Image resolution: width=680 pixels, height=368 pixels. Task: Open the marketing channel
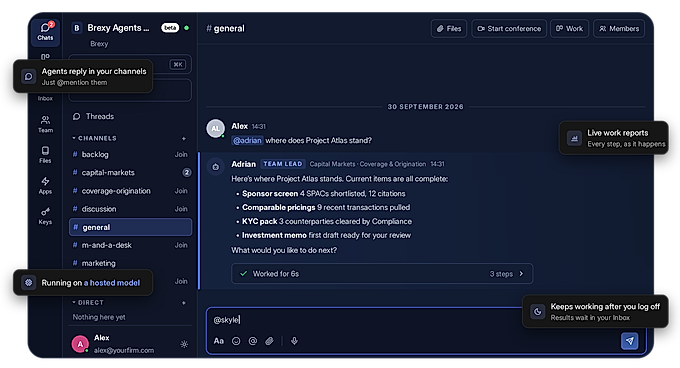pyautogui.click(x=130, y=263)
